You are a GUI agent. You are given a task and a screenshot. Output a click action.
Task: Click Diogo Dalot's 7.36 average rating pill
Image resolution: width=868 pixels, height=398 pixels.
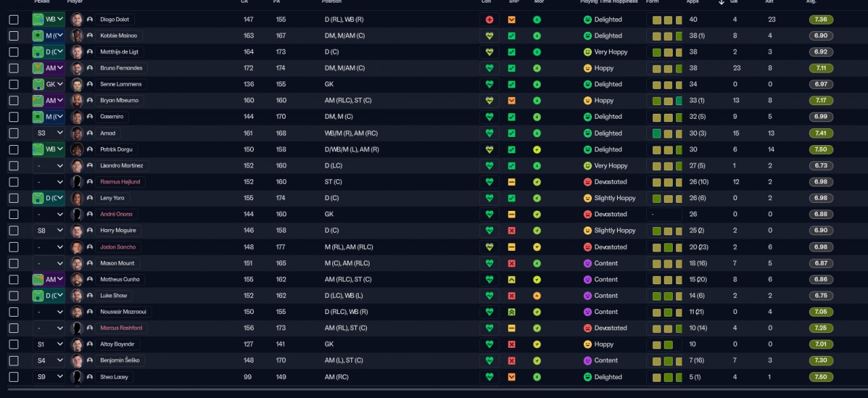pos(821,20)
